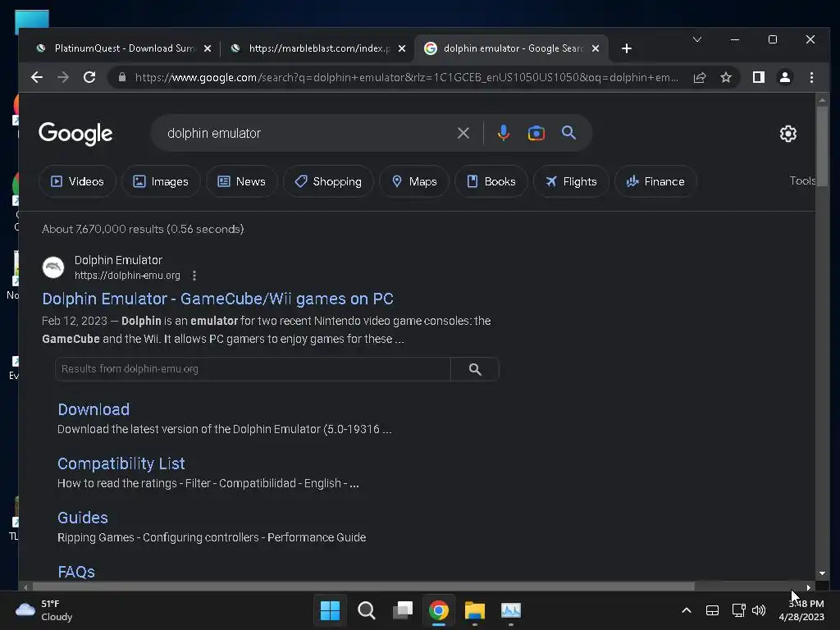Filter results by Videos
840x630 pixels.
77,181
